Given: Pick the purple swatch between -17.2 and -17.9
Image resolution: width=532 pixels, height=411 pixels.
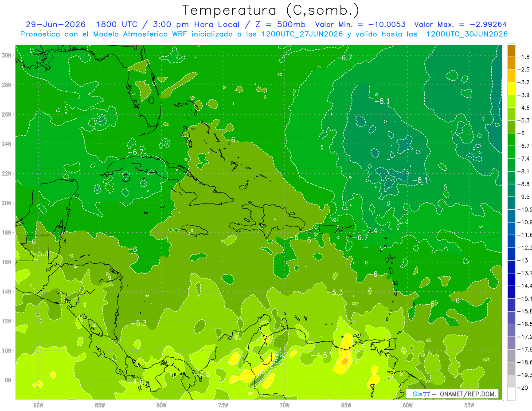Looking at the screenshot, I should point(511,343).
